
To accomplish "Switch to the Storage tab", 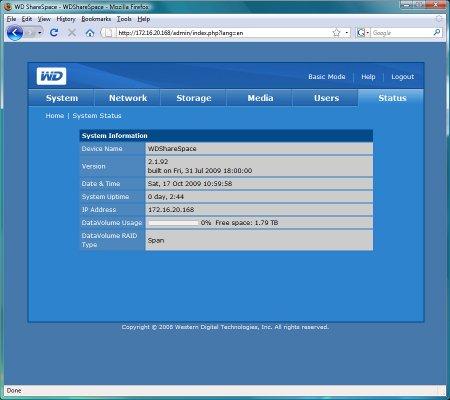I will pyautogui.click(x=194, y=98).
